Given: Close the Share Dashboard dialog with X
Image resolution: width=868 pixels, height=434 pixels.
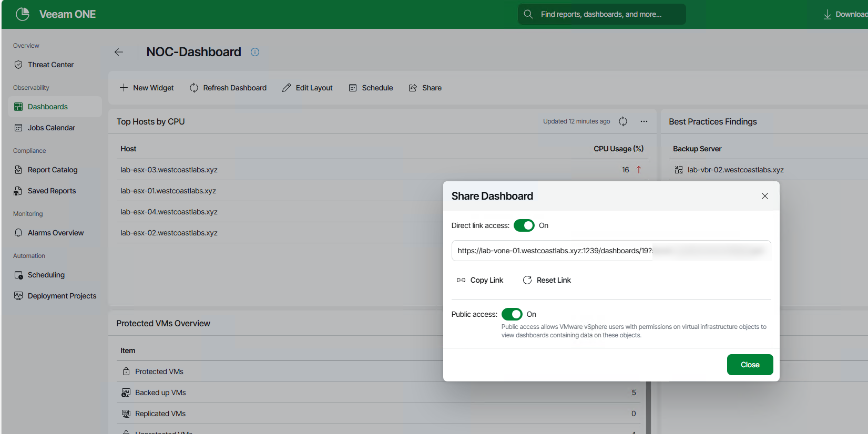Looking at the screenshot, I should click(765, 196).
